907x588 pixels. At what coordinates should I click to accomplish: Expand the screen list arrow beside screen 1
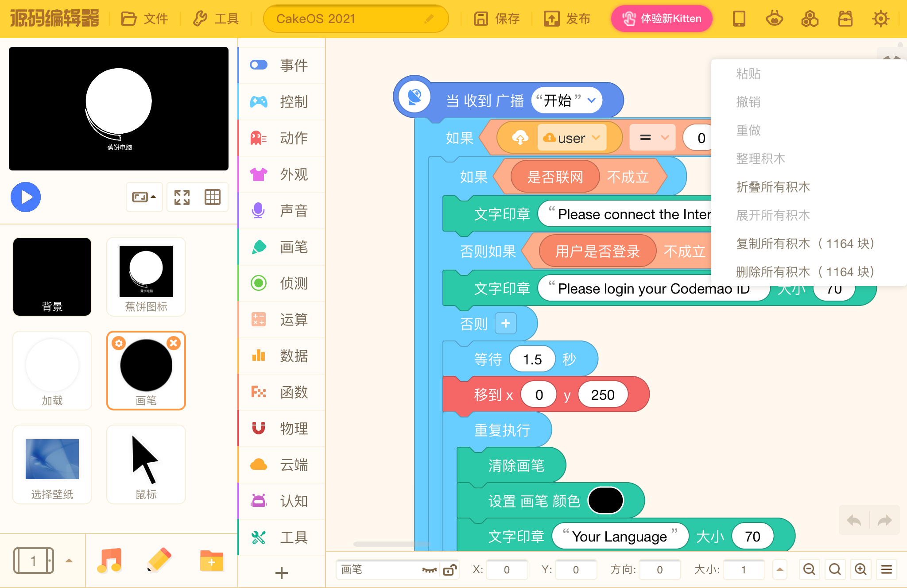point(69,561)
